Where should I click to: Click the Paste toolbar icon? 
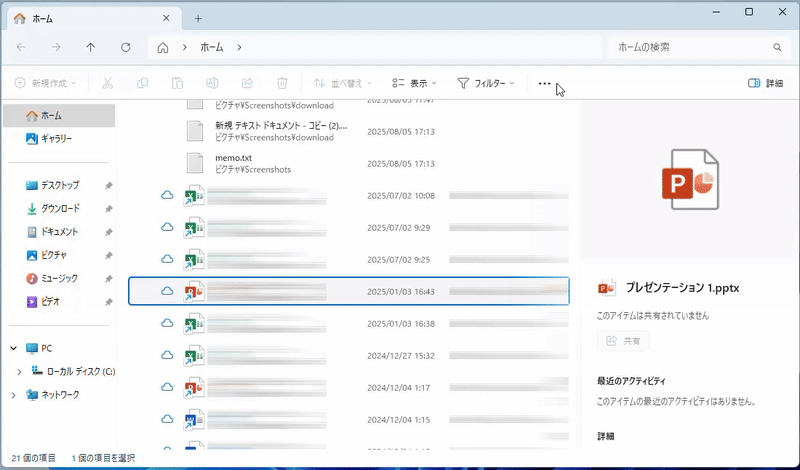(177, 83)
